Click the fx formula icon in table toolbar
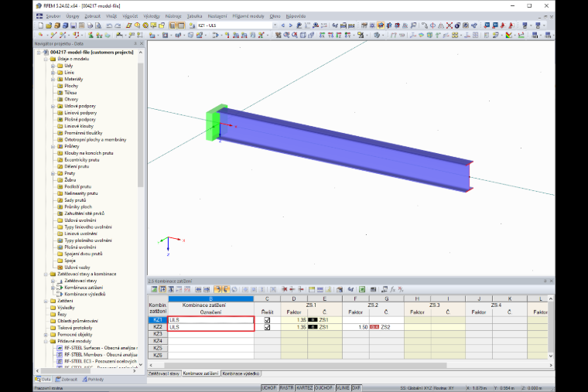Image resolution: width=588 pixels, height=392 pixels. click(x=392, y=289)
